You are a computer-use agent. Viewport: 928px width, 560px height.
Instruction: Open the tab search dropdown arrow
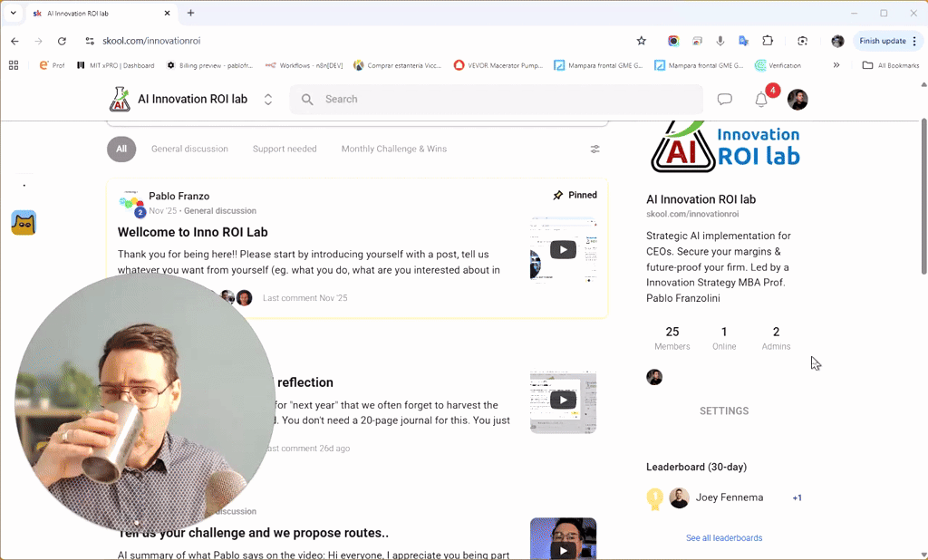[x=13, y=13]
